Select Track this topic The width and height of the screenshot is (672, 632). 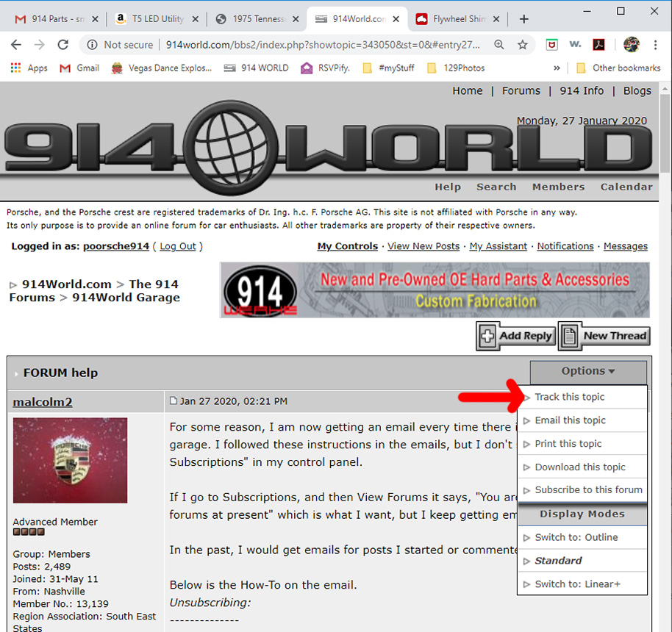pyautogui.click(x=582, y=397)
